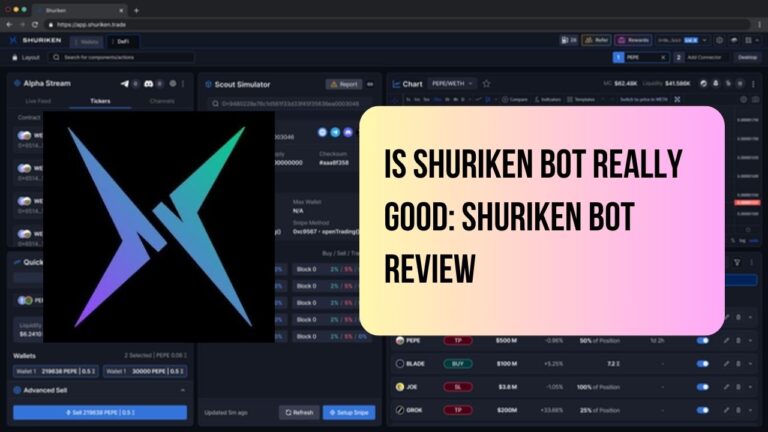Click the chart fullscreen expand icon

tap(677, 99)
